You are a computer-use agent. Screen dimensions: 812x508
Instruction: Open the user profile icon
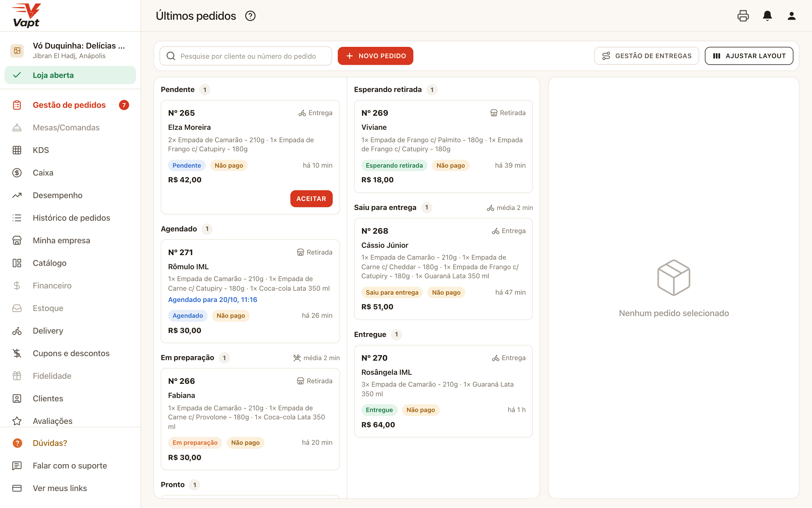pos(791,16)
